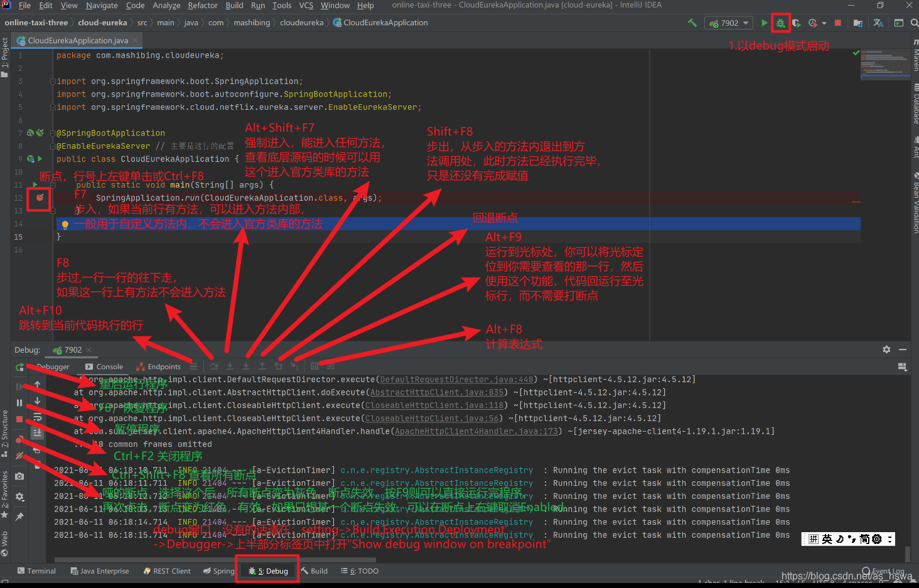Click the editor code minimap thumbnail
Image resolution: width=919 pixels, height=588 pixels.
coord(885,64)
